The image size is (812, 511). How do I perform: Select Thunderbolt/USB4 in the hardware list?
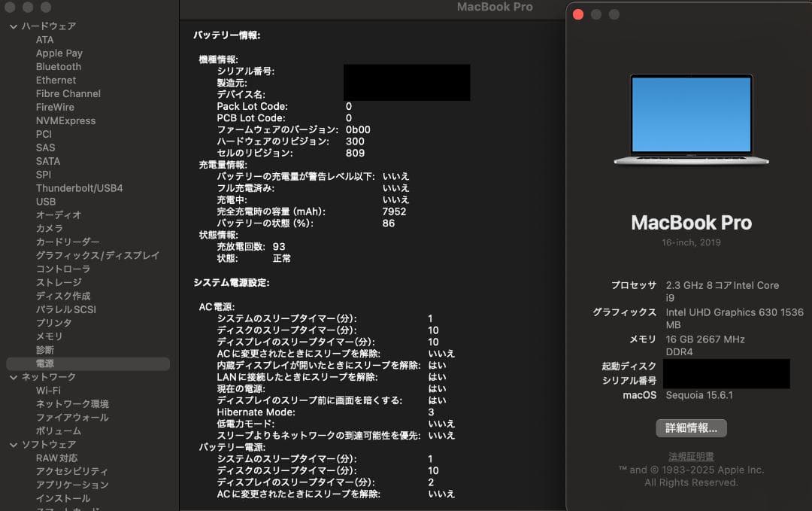pos(80,187)
